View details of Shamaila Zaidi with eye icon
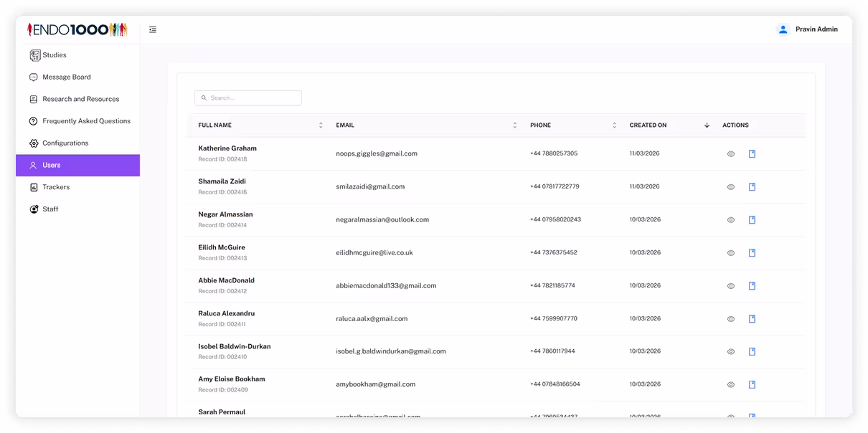The width and height of the screenshot is (868, 433). tap(730, 186)
